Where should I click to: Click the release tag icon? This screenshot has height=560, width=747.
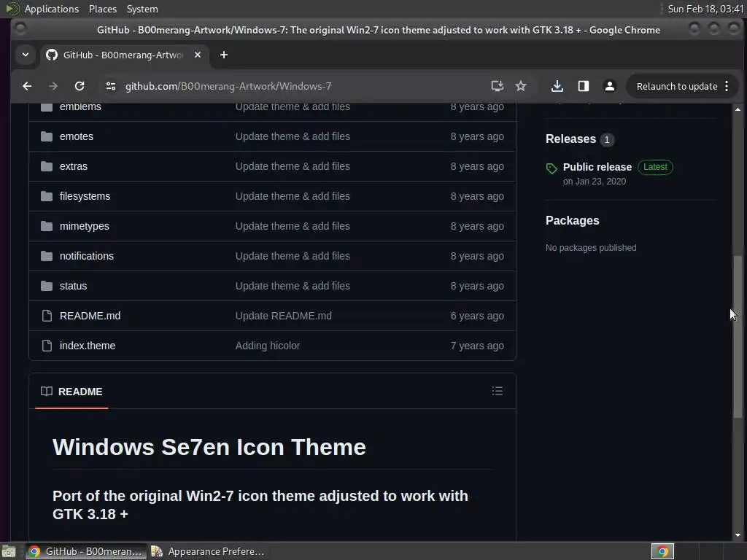point(551,168)
